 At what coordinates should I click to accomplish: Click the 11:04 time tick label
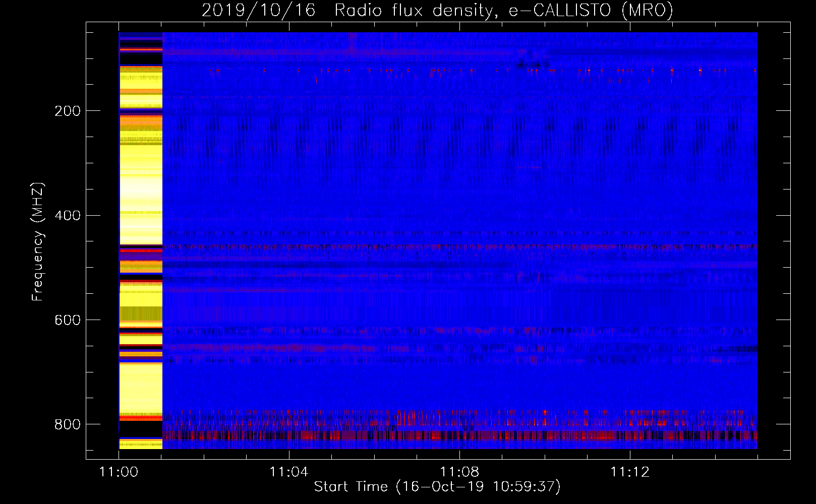[288, 472]
